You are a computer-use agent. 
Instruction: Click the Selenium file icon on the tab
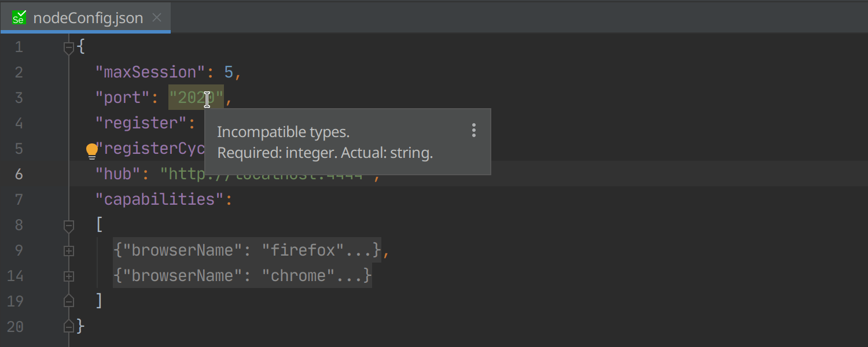19,17
